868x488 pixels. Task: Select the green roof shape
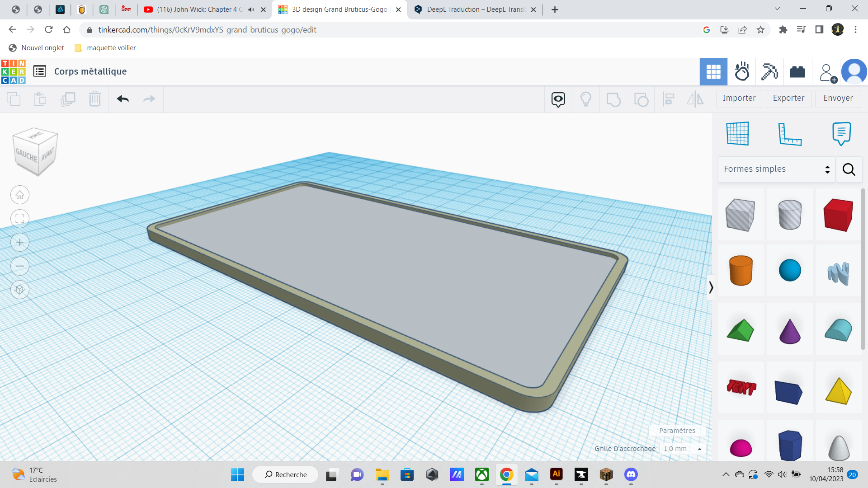pyautogui.click(x=740, y=330)
